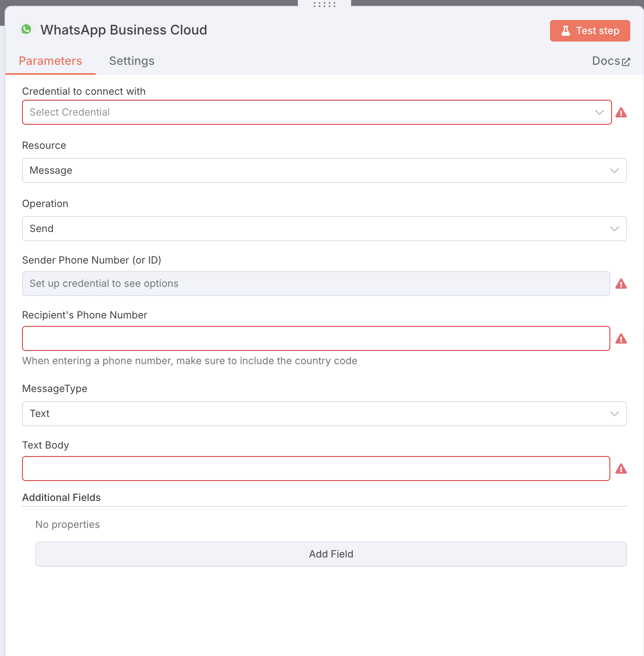Click the 'No properties' text
The height and width of the screenshot is (656, 644).
(x=67, y=525)
